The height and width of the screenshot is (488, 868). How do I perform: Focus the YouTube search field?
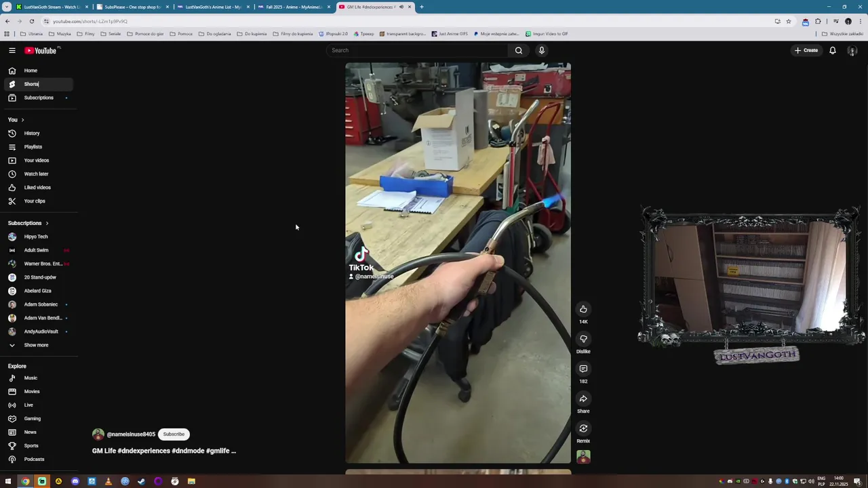tap(417, 50)
